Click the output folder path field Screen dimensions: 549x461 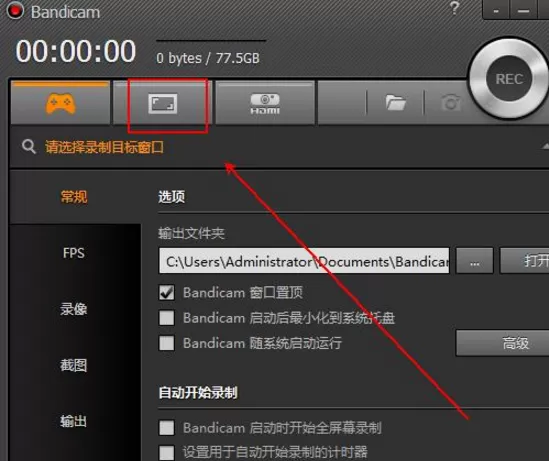pyautogui.click(x=304, y=261)
